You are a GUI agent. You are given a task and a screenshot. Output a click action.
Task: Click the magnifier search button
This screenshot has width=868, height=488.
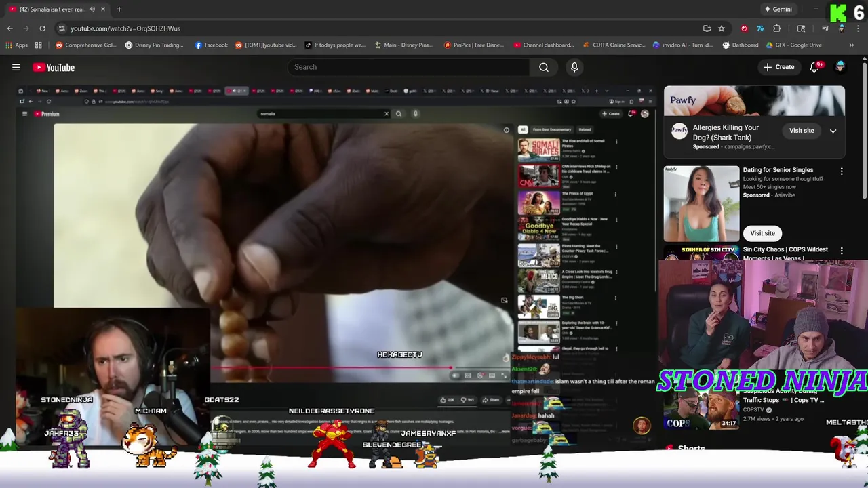(x=544, y=67)
